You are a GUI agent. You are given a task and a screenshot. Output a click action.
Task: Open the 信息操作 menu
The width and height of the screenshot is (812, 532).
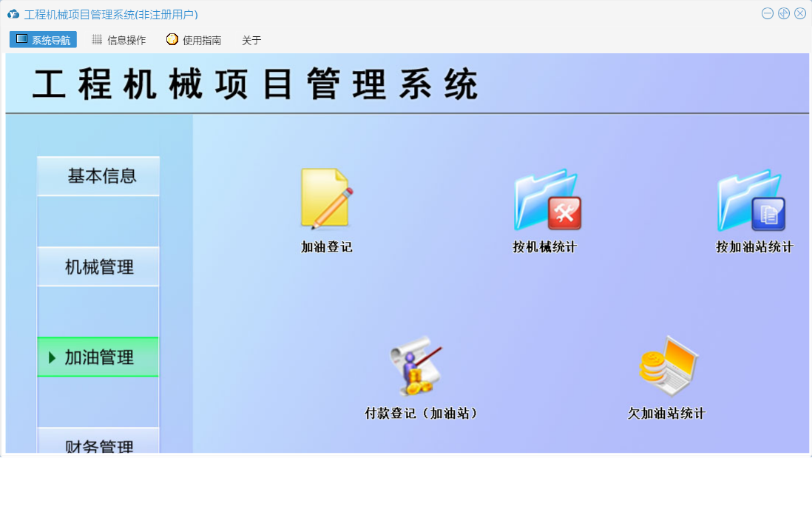pos(119,40)
